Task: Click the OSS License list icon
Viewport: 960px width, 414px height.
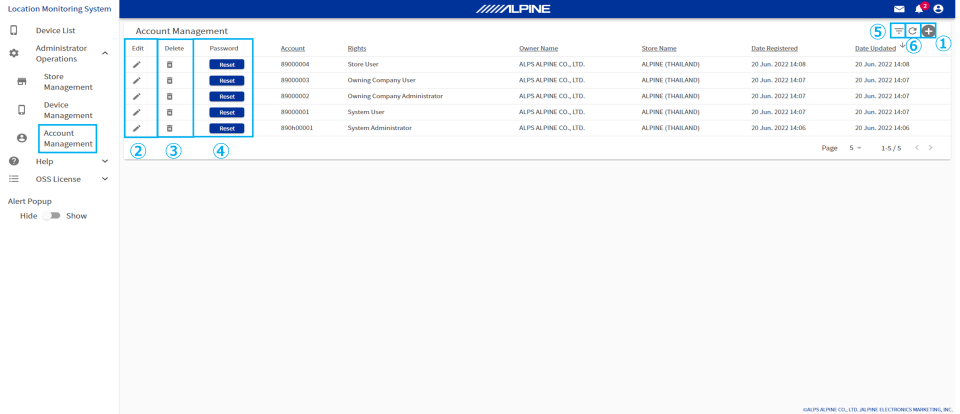Action: point(13,179)
